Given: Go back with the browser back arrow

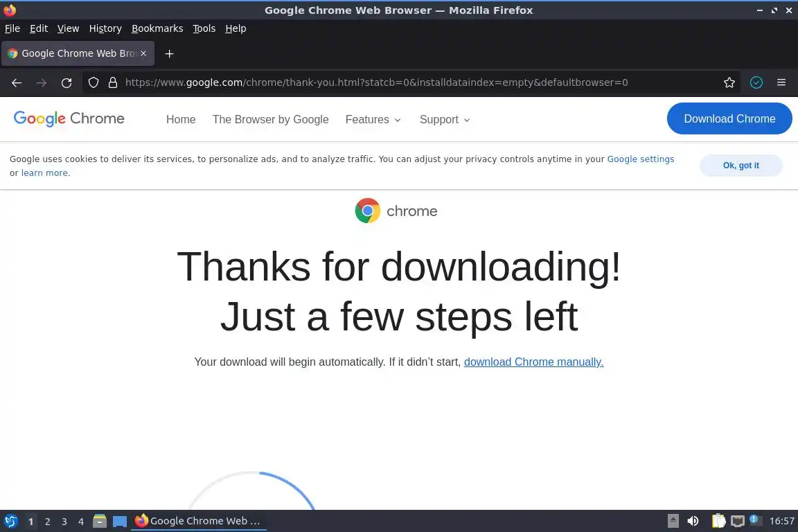Looking at the screenshot, I should click(17, 82).
